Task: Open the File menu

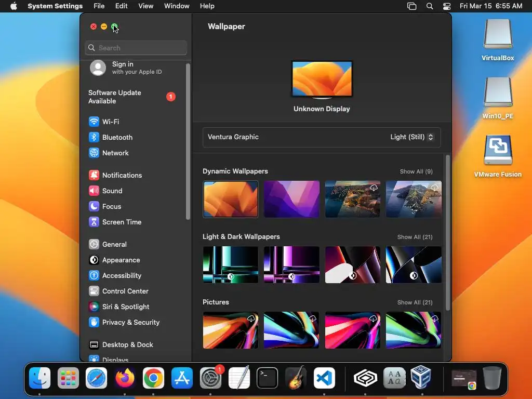Action: pos(99,6)
